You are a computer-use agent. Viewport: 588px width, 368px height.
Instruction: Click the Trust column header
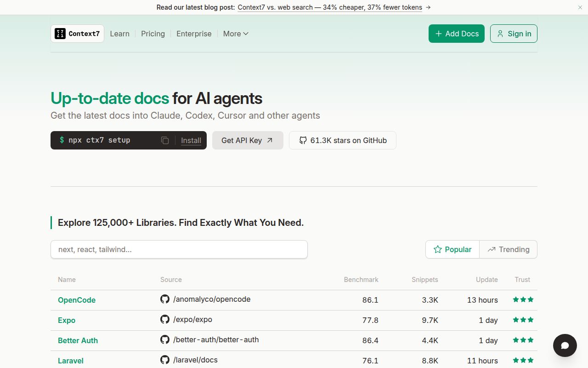coord(522,280)
